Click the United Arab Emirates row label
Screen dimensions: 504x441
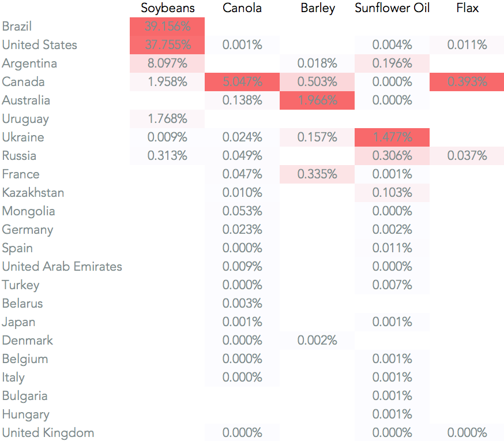coord(62,267)
